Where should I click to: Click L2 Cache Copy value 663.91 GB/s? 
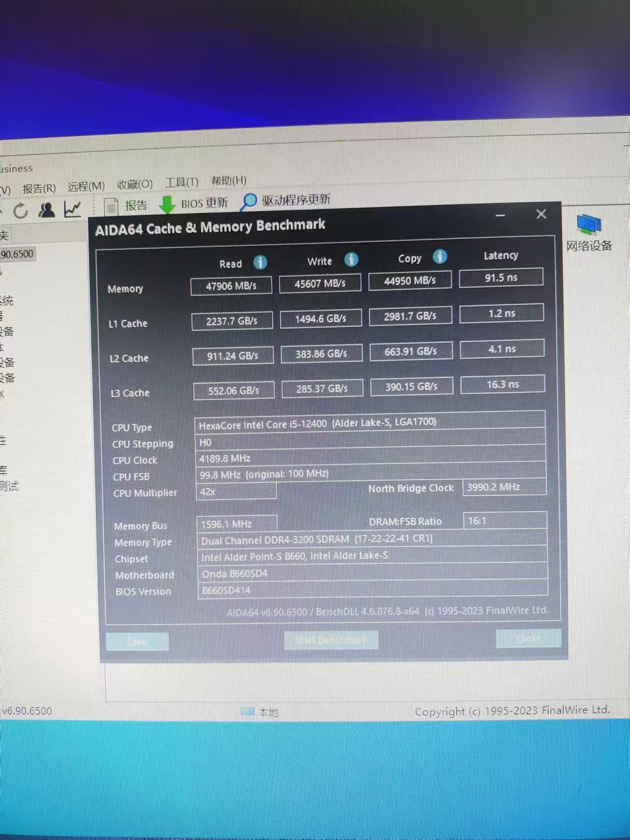point(411,351)
